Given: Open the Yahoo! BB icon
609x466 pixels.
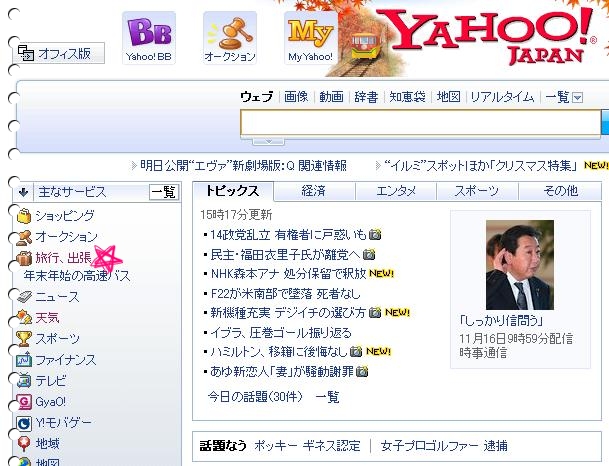Looking at the screenshot, I should point(149,38).
